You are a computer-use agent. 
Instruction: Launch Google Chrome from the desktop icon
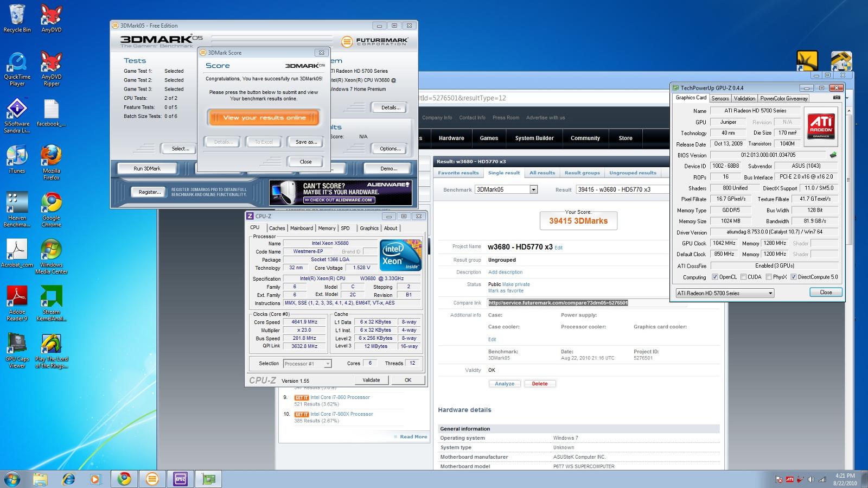[51, 210]
